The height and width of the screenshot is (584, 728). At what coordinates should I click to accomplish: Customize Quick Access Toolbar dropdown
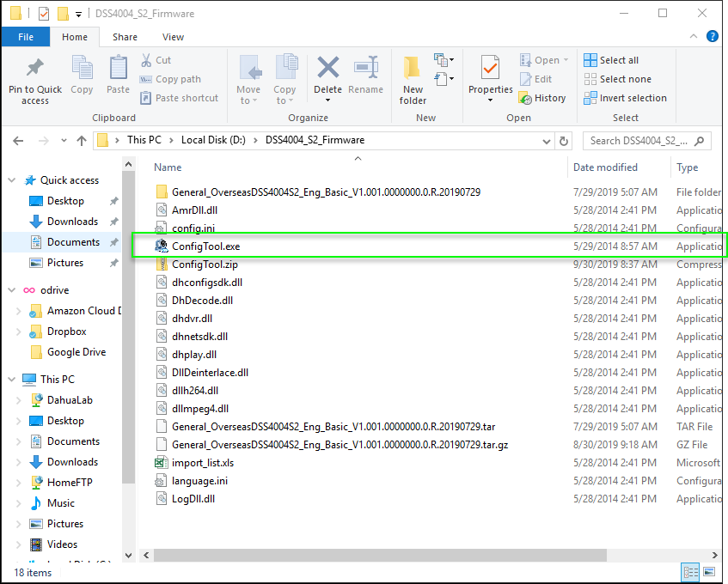(x=79, y=15)
